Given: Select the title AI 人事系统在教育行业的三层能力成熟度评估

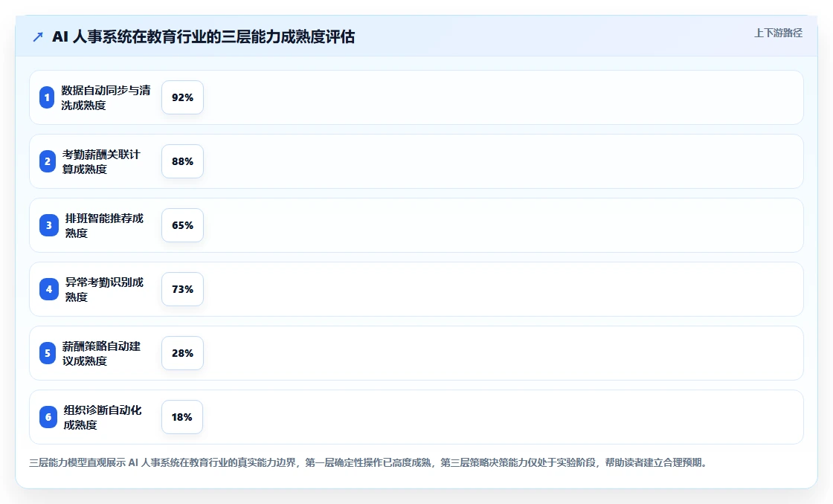Looking at the screenshot, I should (x=204, y=36).
